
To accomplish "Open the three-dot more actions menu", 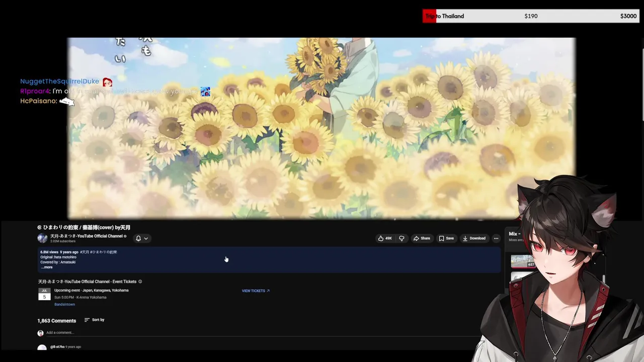I will tap(496, 238).
